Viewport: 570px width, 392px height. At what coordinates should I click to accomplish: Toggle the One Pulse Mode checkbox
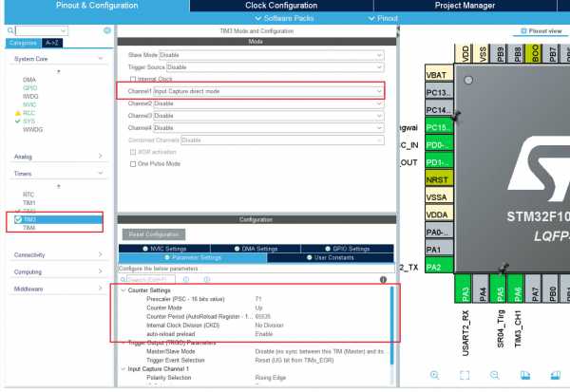click(133, 164)
